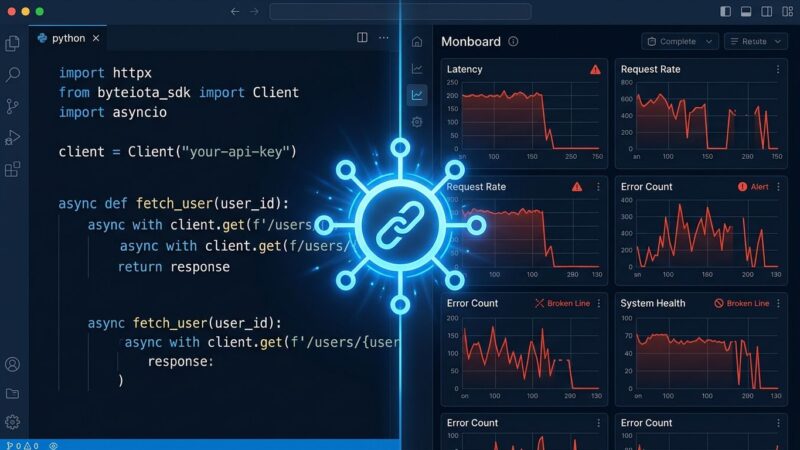Viewport: 800px width, 450px height.
Task: Open the kebab menu beside the Alert badge
Action: (x=778, y=187)
